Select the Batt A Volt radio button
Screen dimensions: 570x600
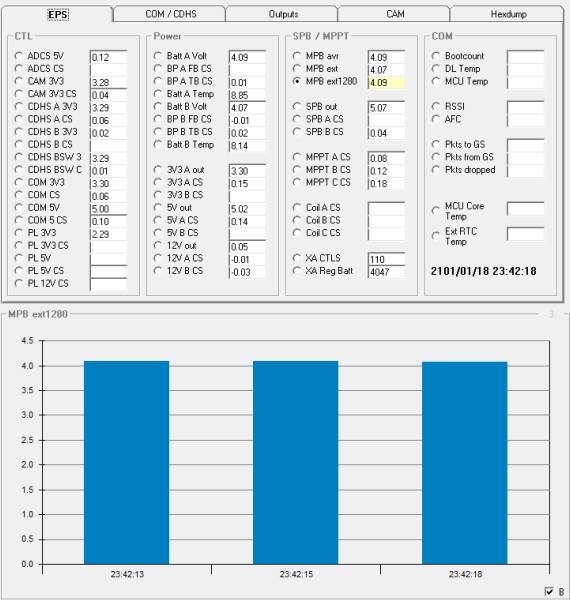pos(158,56)
